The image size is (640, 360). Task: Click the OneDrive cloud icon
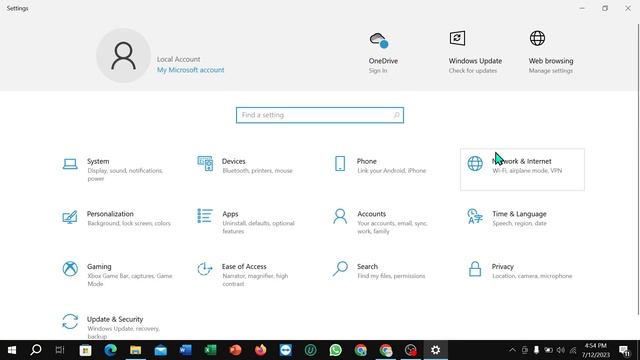tap(379, 40)
